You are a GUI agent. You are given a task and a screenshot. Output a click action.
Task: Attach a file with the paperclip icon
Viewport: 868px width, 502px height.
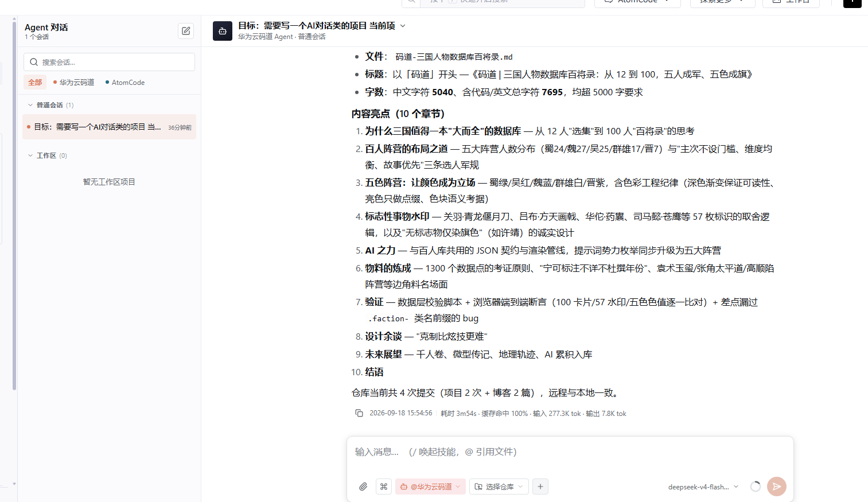click(x=363, y=487)
